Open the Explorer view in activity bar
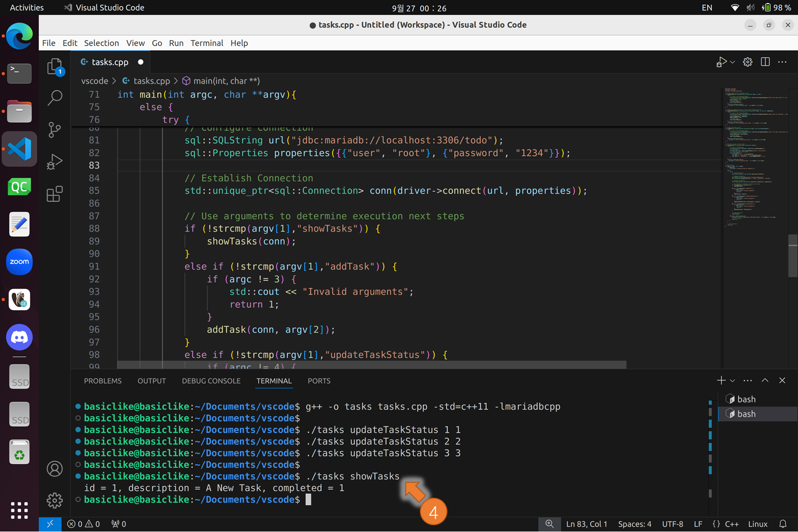The width and height of the screenshot is (798, 532). (x=55, y=67)
